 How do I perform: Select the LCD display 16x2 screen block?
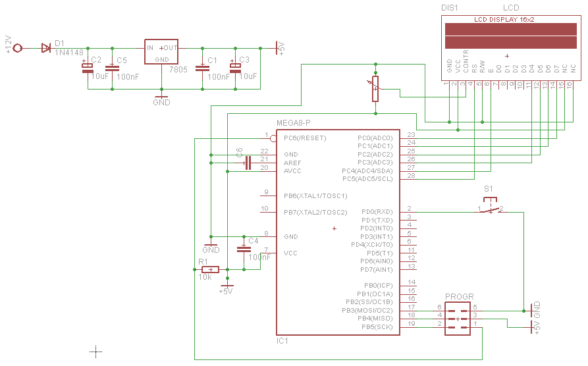[x=511, y=36]
